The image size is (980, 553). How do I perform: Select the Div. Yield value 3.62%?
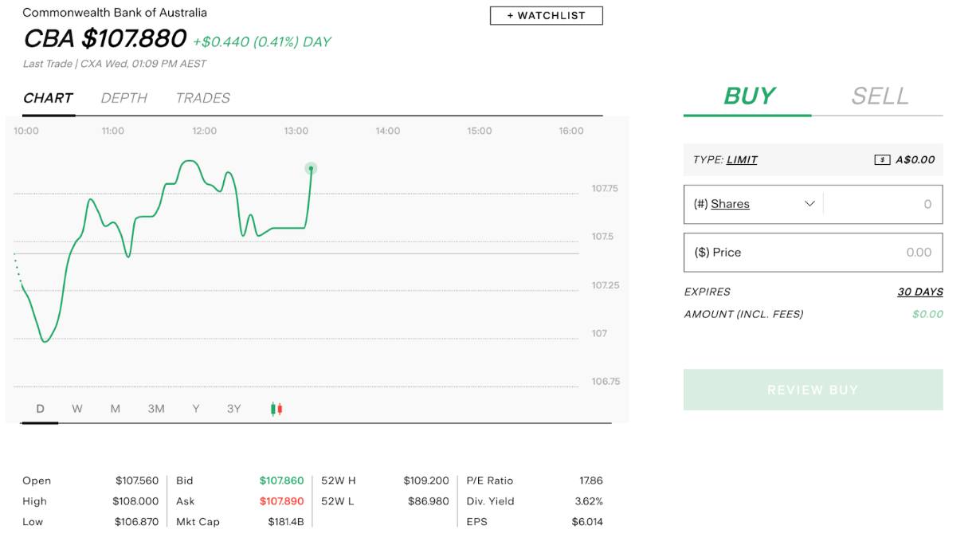click(589, 501)
